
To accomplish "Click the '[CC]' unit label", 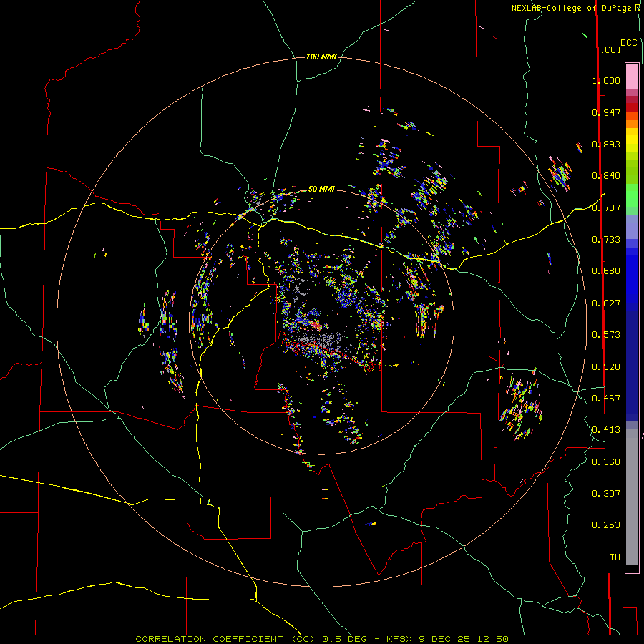I will pos(610,49).
